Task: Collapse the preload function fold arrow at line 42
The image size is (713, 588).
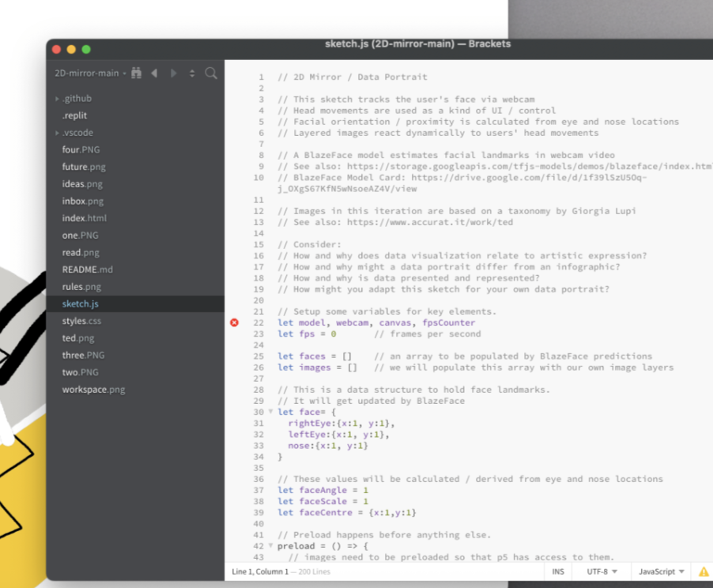Action: tap(271, 545)
